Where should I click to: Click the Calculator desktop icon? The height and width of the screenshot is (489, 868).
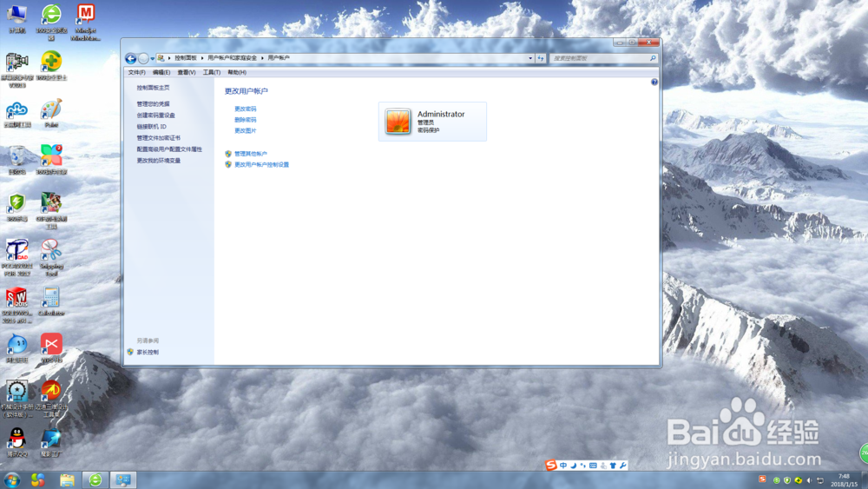[51, 301]
